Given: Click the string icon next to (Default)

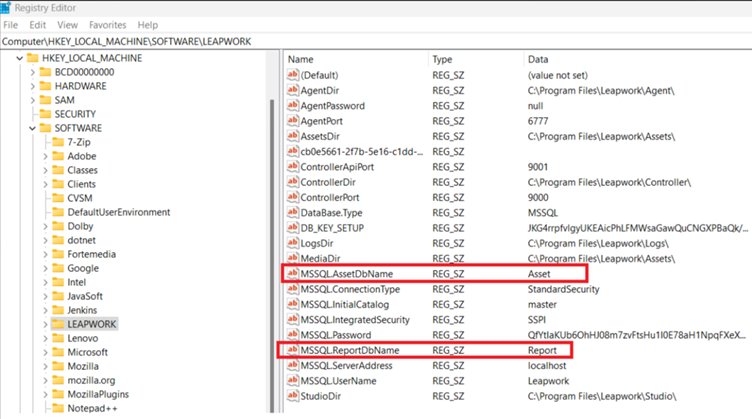Looking at the screenshot, I should (293, 75).
